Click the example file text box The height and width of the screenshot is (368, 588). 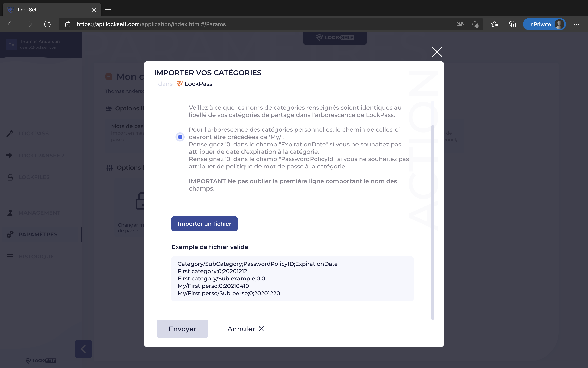[x=292, y=278]
